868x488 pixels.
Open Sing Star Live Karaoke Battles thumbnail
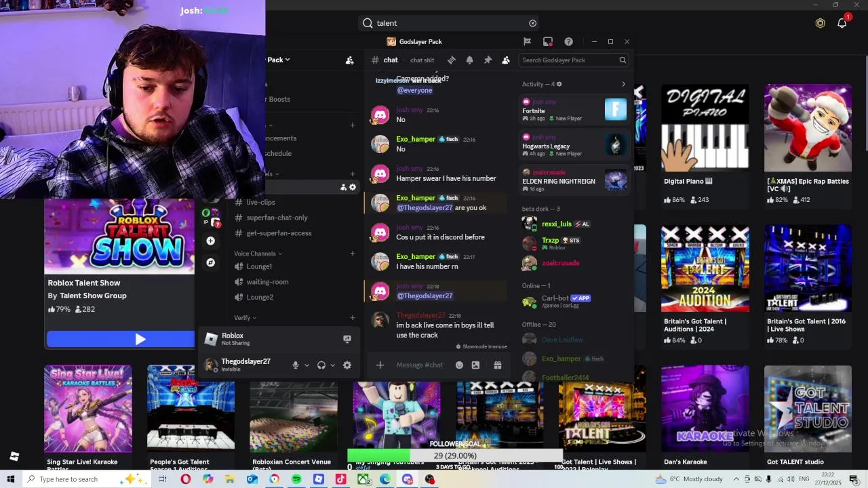pyautogui.click(x=88, y=409)
